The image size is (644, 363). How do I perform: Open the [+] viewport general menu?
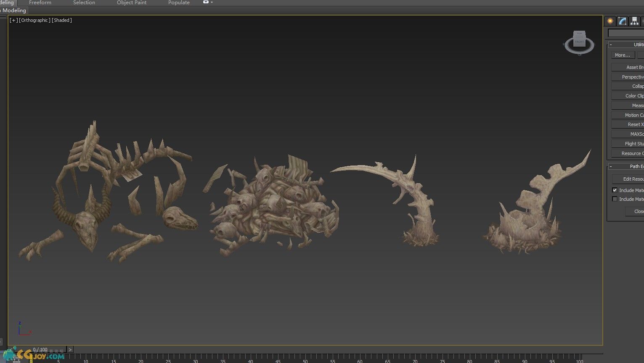pos(14,20)
